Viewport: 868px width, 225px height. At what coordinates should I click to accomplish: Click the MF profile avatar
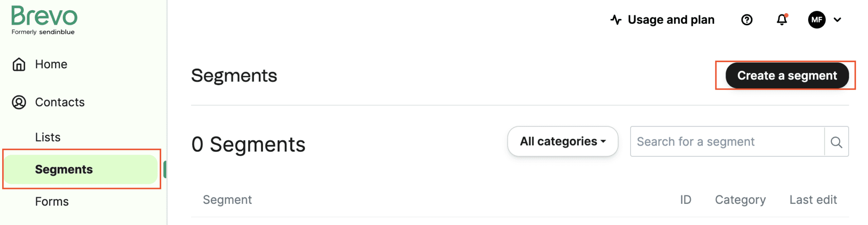click(817, 20)
